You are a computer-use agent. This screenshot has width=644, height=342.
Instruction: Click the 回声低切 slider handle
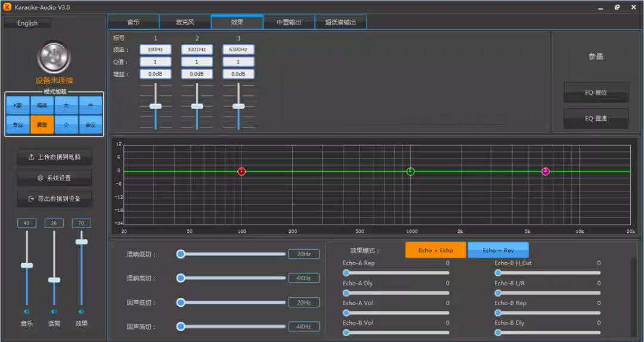tap(180, 303)
